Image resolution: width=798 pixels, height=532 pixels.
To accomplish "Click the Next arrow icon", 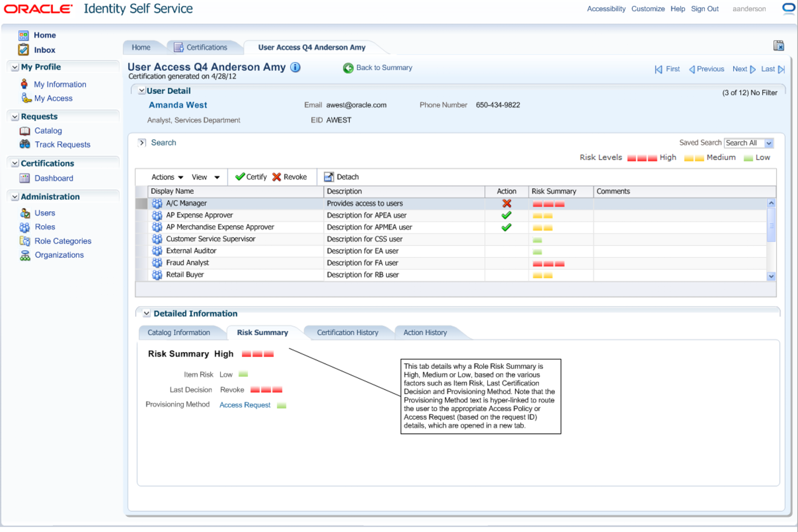I will (753, 69).
